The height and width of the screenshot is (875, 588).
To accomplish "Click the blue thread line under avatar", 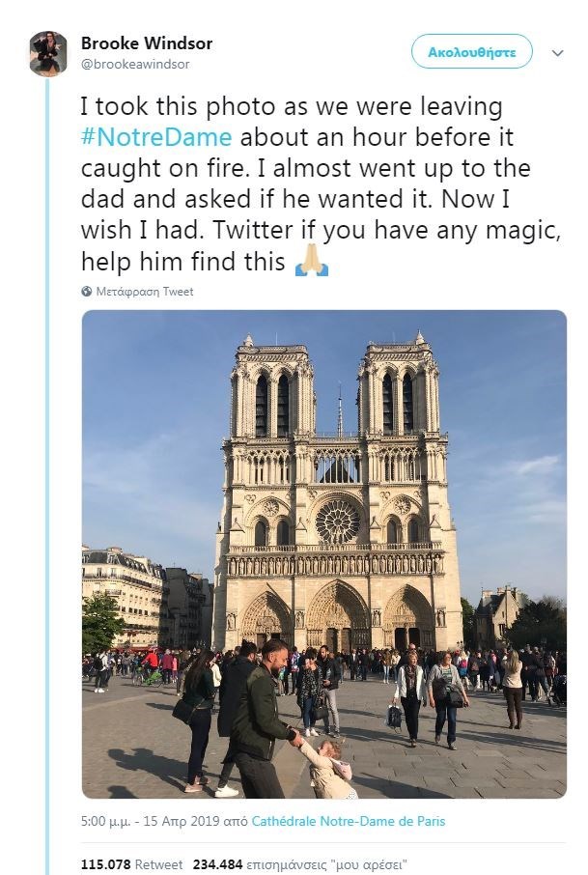I will pos(47,483).
